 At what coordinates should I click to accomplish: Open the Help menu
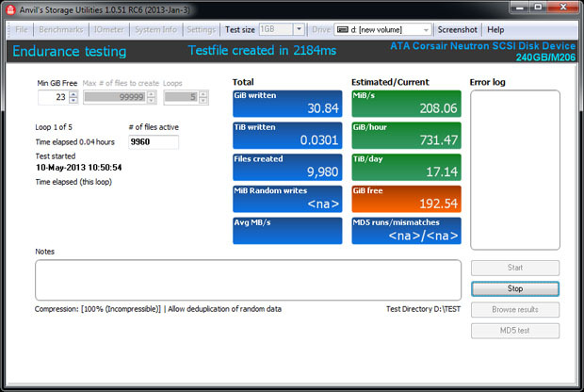[x=495, y=29]
